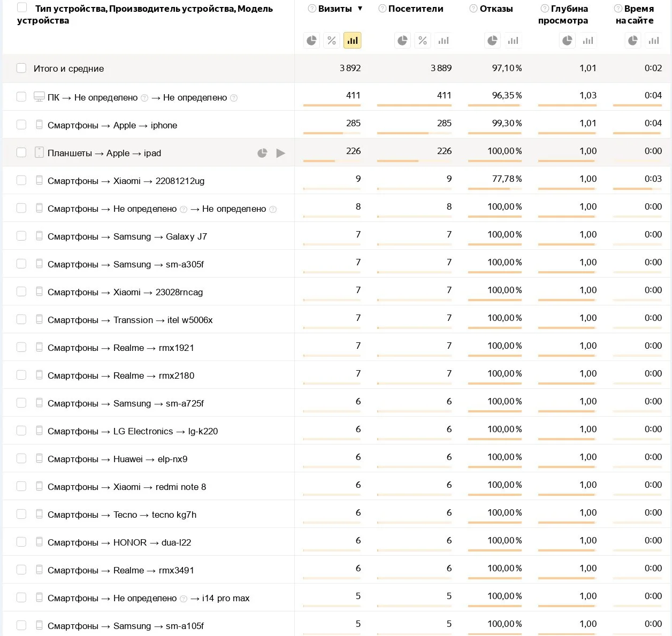The height and width of the screenshot is (636, 672).
Task: Select pie chart icon under Посетители column
Action: 402,41
